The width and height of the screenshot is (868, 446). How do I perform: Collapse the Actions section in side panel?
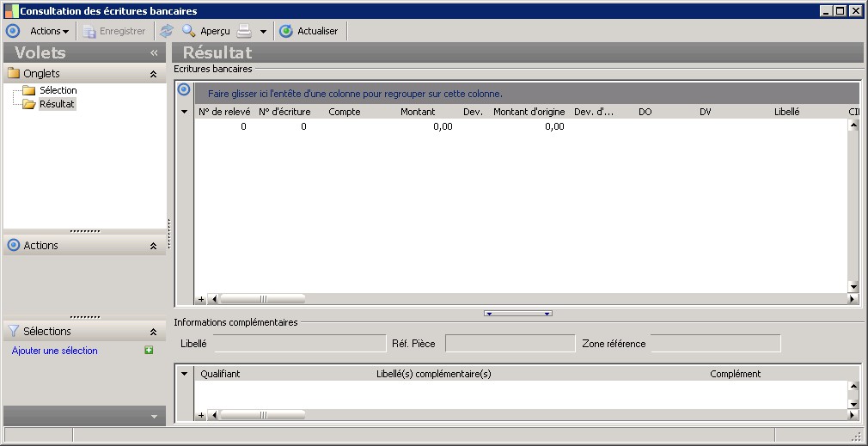click(153, 246)
